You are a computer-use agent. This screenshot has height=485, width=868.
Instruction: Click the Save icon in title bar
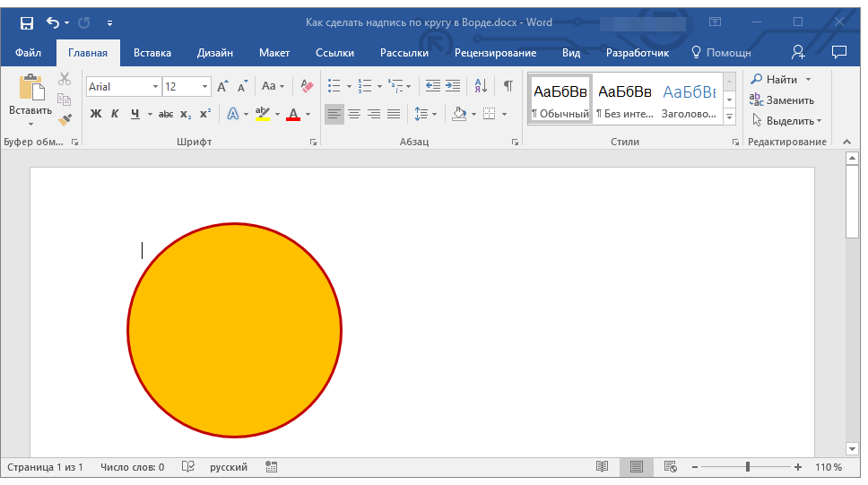[26, 22]
